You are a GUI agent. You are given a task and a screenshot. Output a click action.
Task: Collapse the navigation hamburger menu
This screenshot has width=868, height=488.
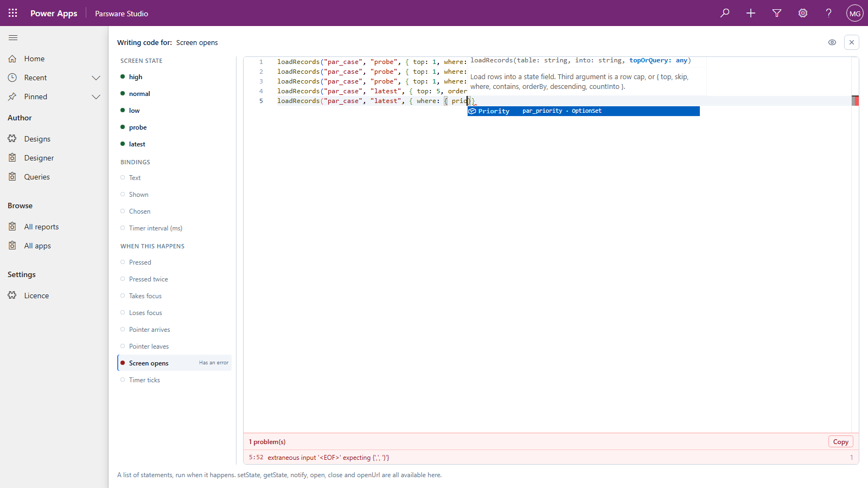(13, 37)
